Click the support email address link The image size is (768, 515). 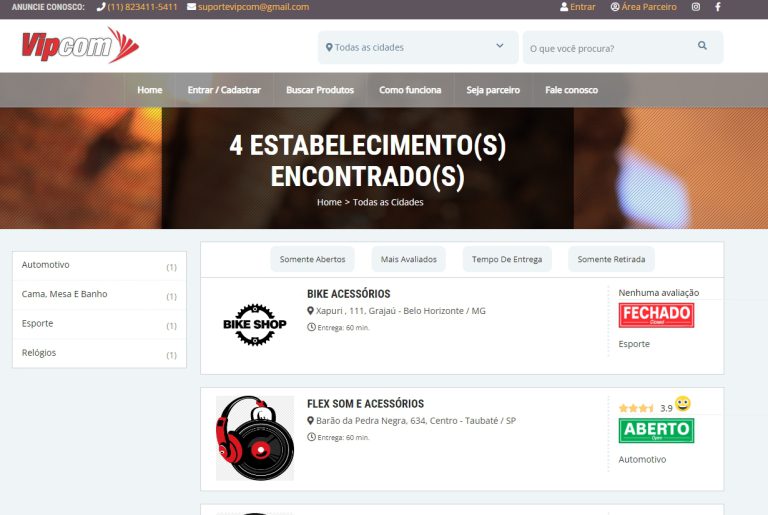coord(248,7)
